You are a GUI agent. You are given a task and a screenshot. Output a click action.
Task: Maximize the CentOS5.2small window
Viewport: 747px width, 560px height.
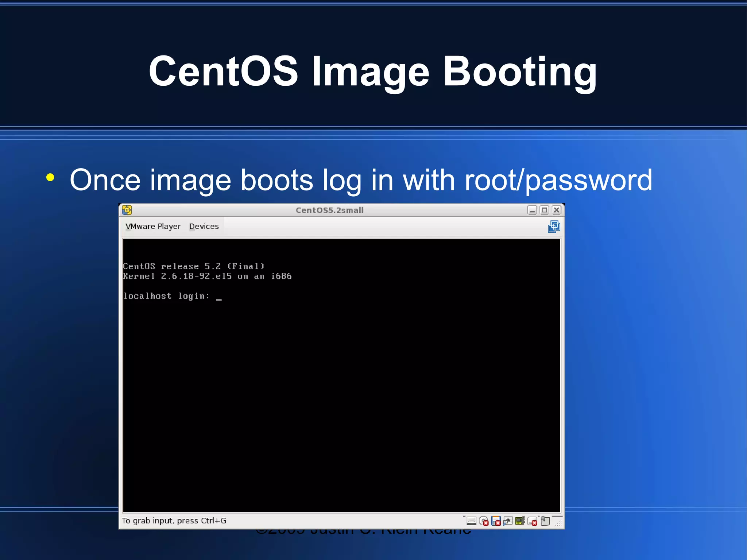(x=544, y=210)
